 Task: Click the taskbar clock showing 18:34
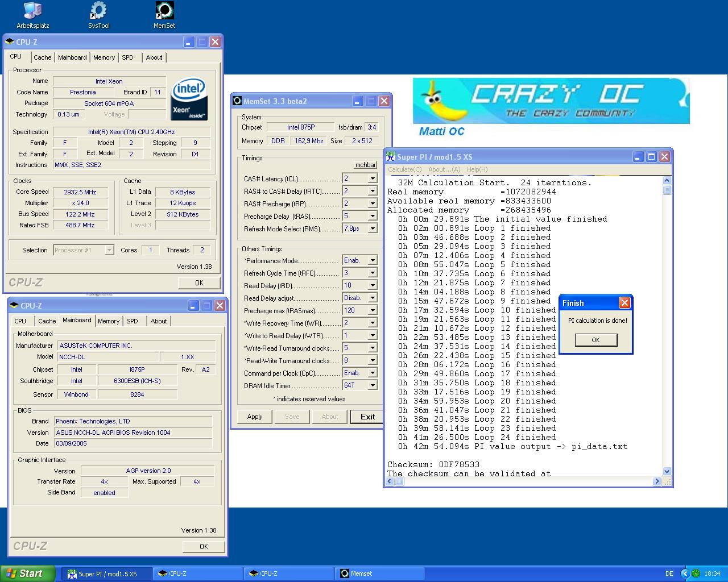pyautogui.click(x=712, y=573)
